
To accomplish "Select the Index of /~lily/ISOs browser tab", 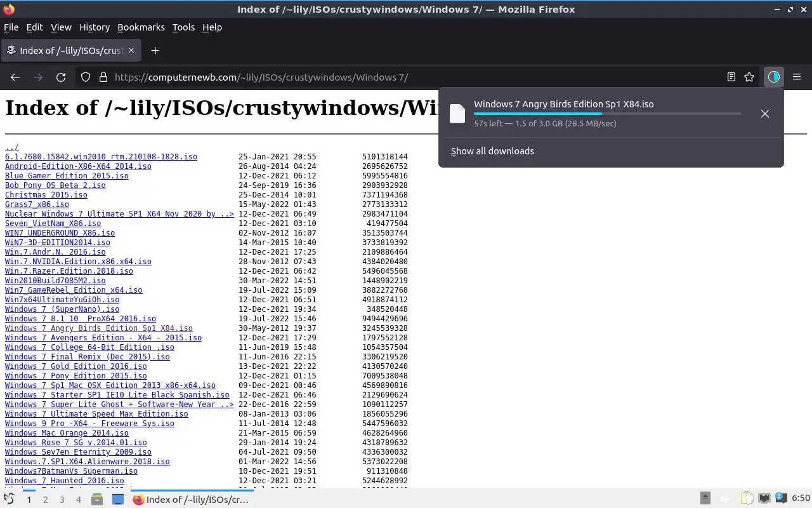I will pyautogui.click(x=70, y=50).
